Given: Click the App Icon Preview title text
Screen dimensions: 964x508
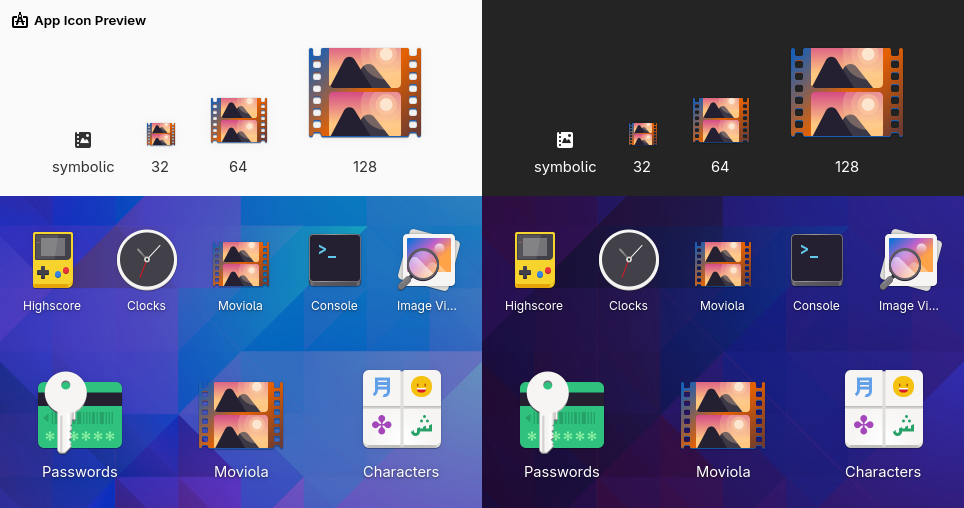Looking at the screenshot, I should (x=90, y=20).
